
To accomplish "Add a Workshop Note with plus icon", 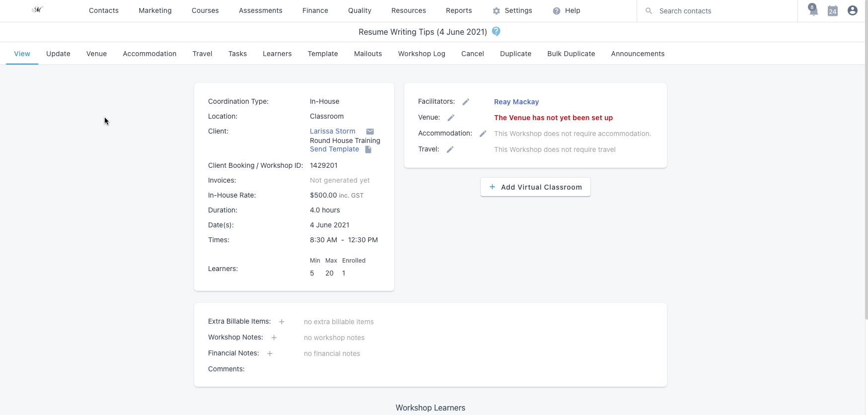I will (x=274, y=338).
